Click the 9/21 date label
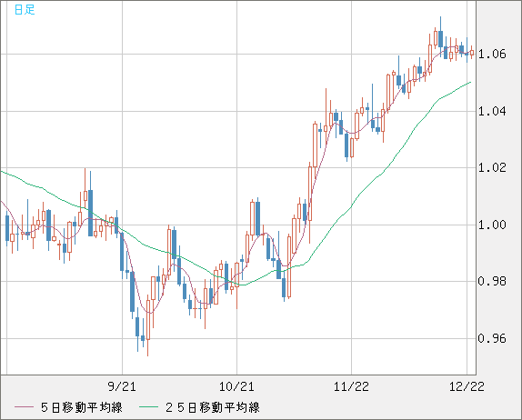This screenshot has width=522, height=420. point(122,386)
